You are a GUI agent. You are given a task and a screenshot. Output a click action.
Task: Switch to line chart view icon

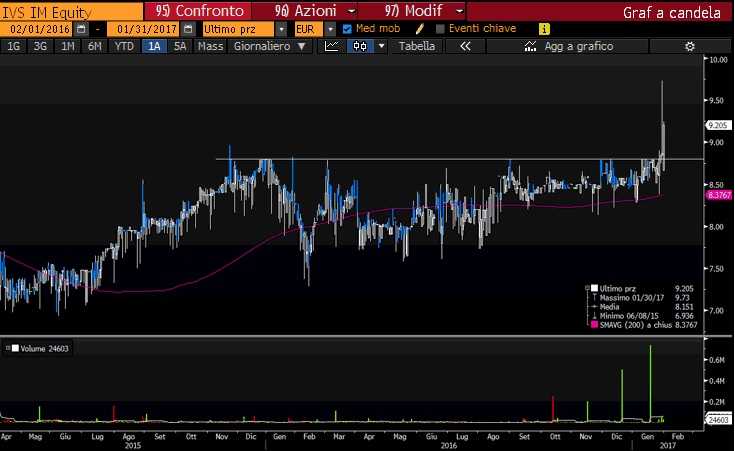point(331,46)
